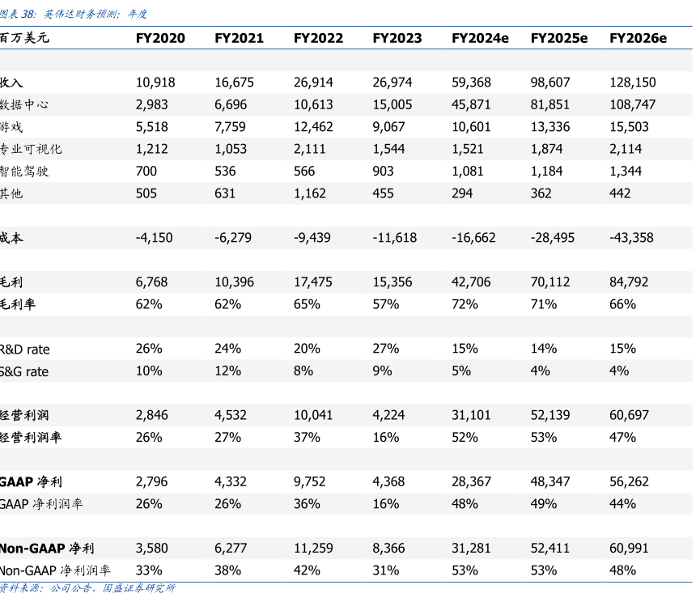
Task: Click revenue value 59,368 for FY2024e
Action: (472, 83)
